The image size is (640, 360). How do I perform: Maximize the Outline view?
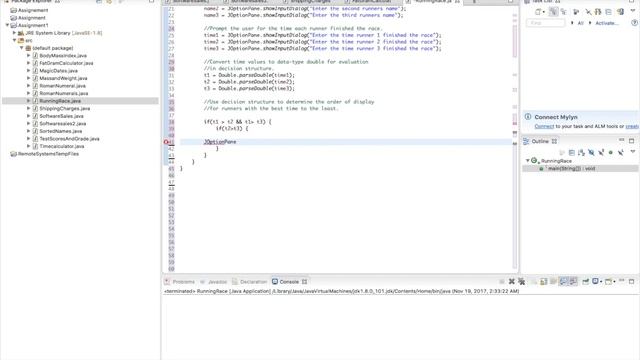[x=631, y=141]
